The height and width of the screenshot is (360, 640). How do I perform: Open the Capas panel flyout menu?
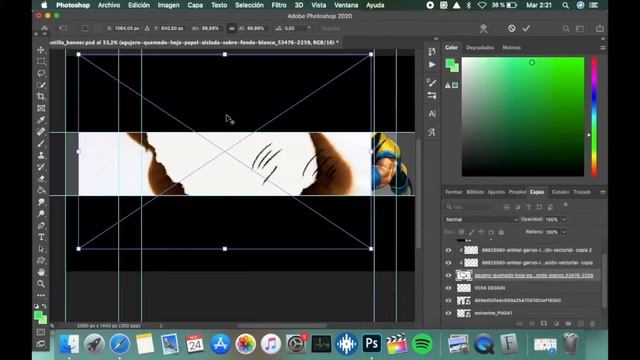[x=602, y=192]
